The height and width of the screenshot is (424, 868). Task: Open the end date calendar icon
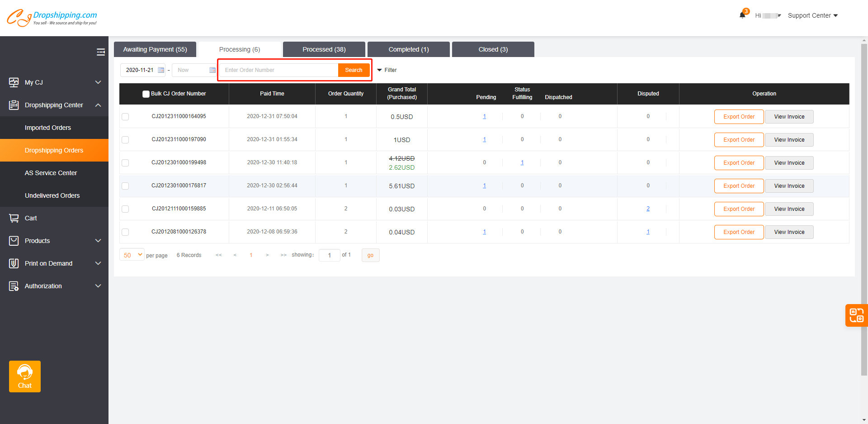click(x=212, y=70)
